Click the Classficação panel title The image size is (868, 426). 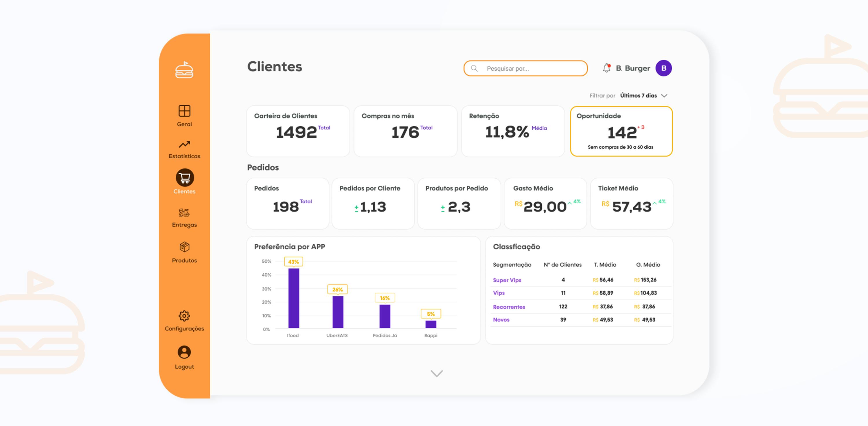pos(516,246)
